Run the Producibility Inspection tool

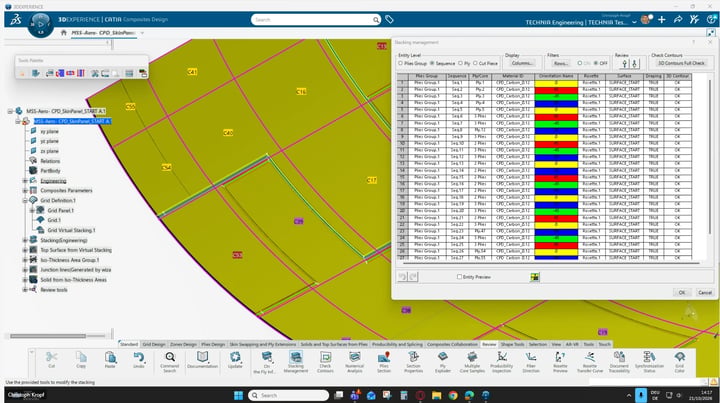coord(501,357)
